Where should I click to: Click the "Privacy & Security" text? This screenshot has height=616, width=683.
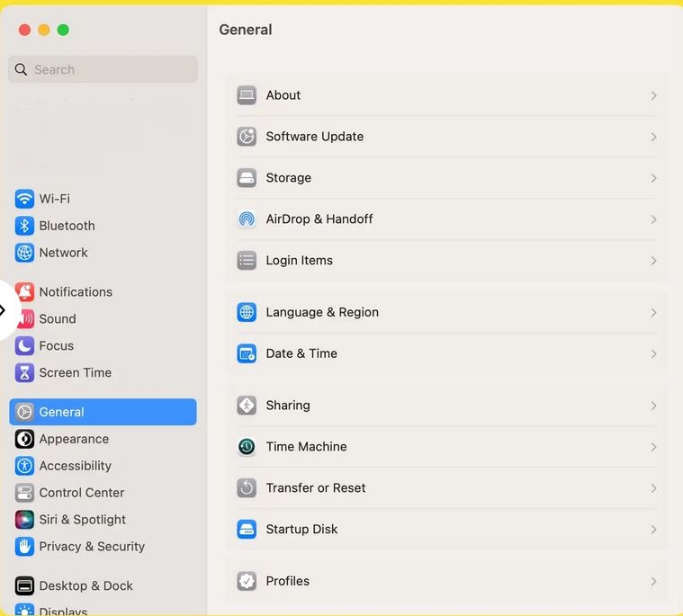coord(92,547)
